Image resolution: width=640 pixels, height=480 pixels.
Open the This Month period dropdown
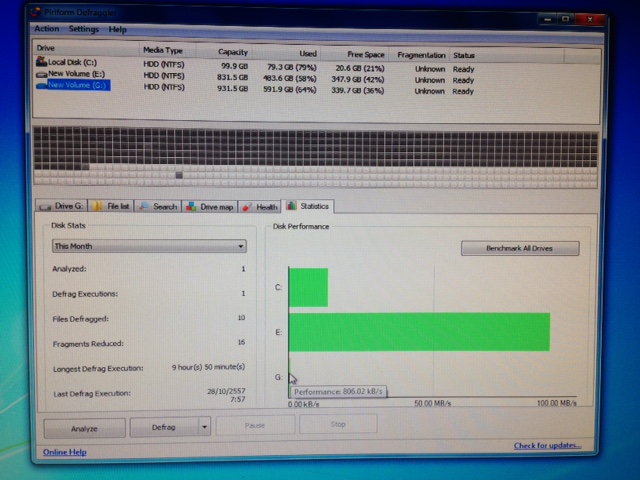[x=149, y=246]
